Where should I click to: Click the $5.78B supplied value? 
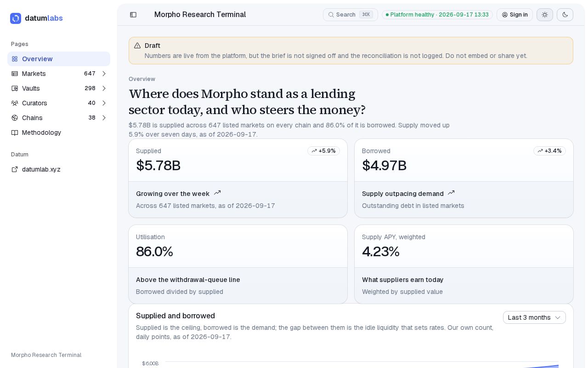[x=158, y=166]
